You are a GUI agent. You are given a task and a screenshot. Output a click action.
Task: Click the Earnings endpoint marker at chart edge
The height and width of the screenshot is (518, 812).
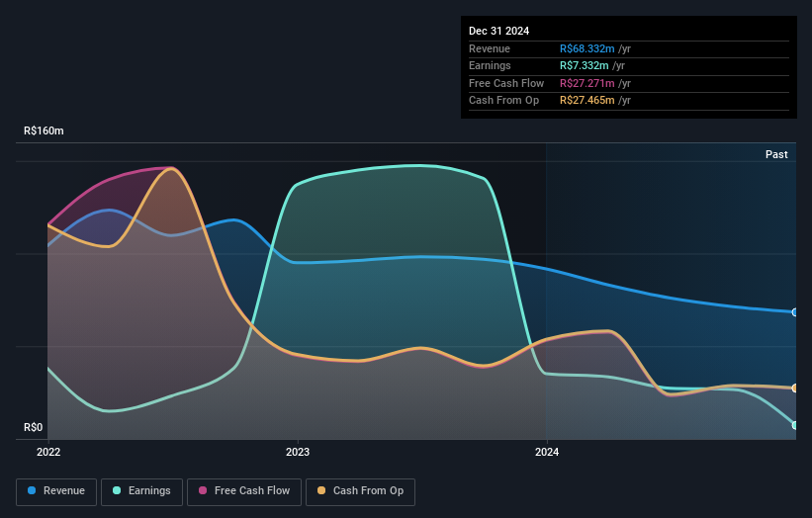[795, 425]
